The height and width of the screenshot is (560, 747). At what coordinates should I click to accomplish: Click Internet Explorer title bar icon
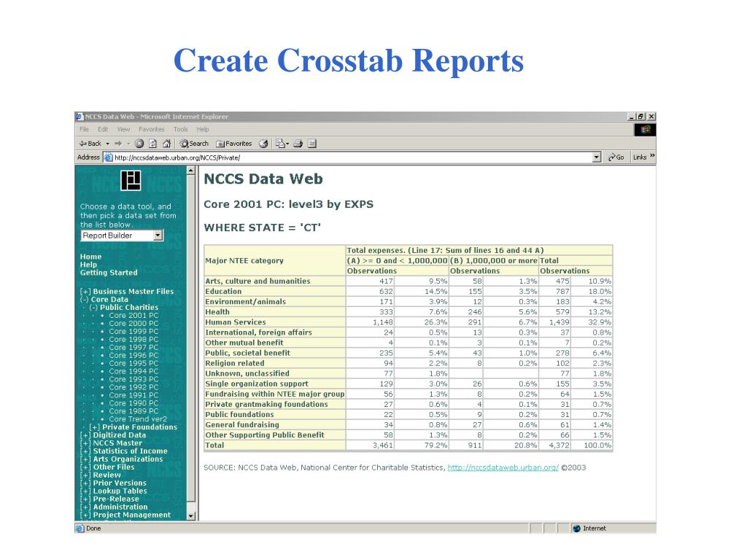(x=80, y=116)
